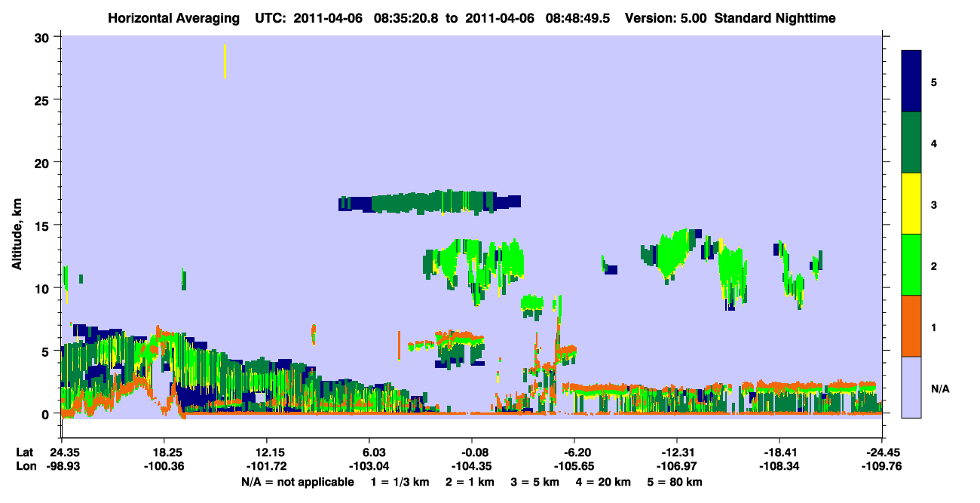Click latitude value -12.31
The width and height of the screenshot is (980, 503).
[677, 453]
